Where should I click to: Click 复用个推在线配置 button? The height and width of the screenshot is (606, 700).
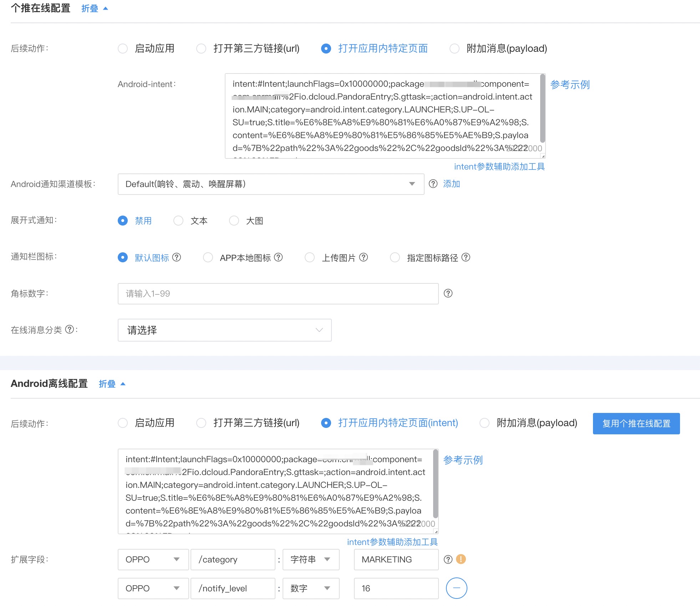[636, 424]
